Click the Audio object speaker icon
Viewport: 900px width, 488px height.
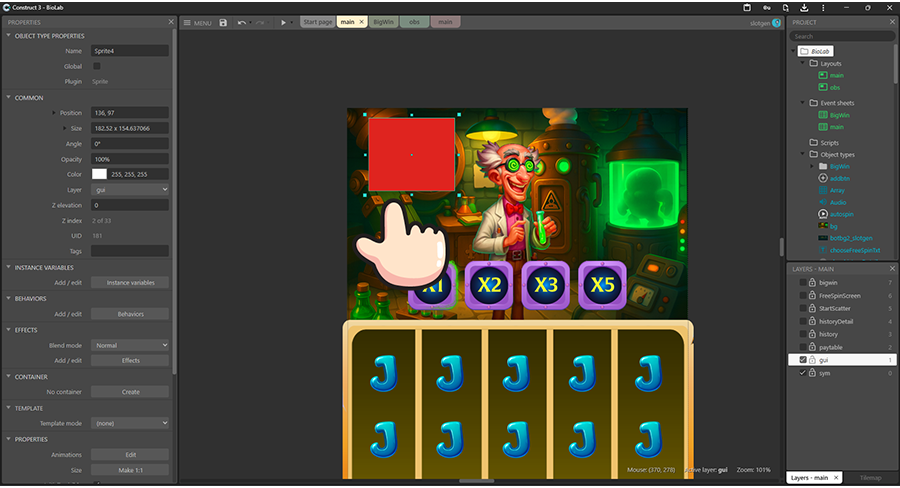[823, 201]
